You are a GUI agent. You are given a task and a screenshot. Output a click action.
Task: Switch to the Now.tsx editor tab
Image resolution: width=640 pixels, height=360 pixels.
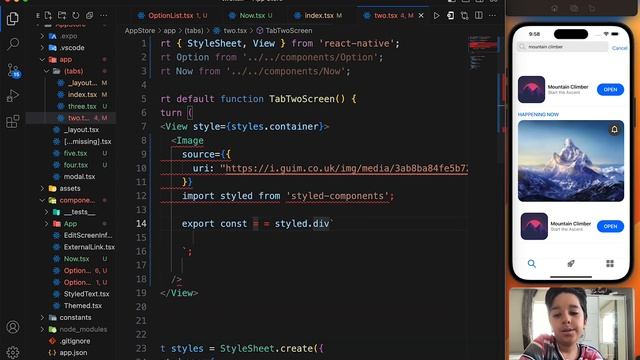250,16
